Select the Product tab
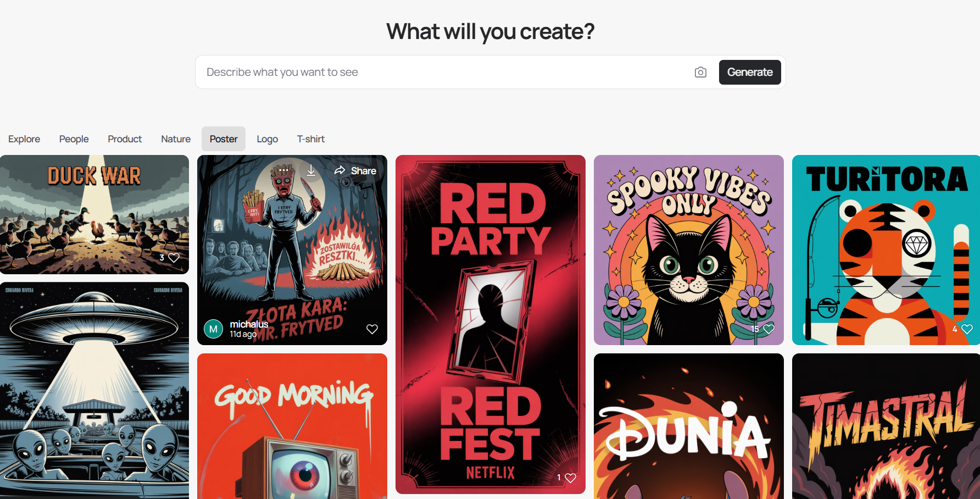 point(125,139)
